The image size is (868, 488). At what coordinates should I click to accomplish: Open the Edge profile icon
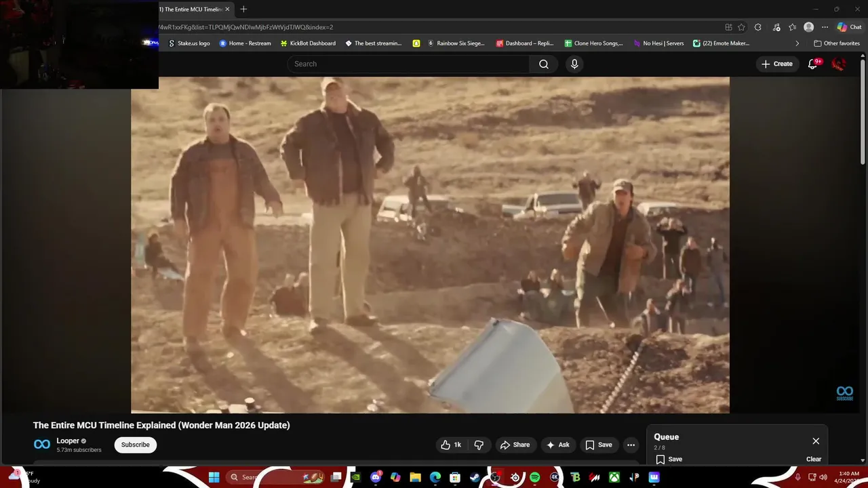point(808,27)
